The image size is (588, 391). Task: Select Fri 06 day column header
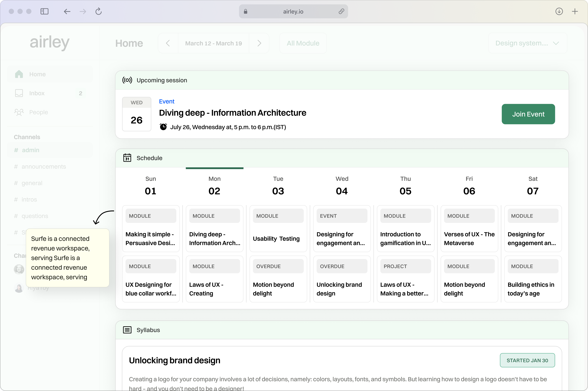(469, 186)
